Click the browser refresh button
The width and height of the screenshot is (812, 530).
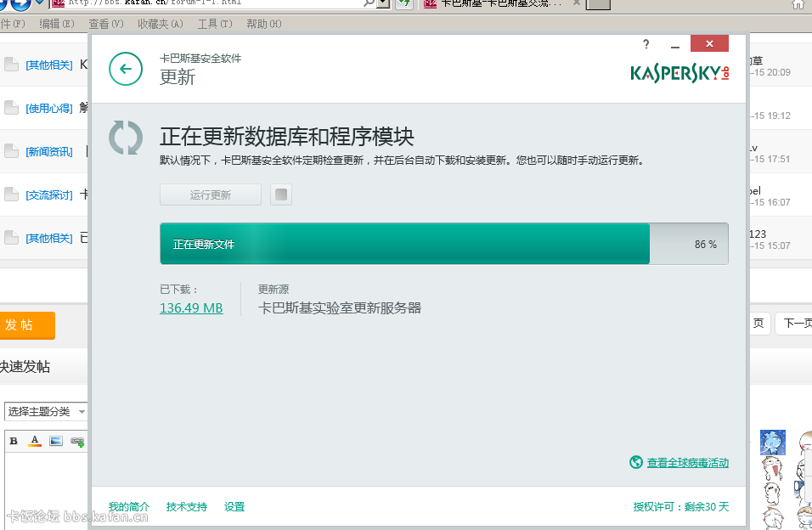pos(404,3)
